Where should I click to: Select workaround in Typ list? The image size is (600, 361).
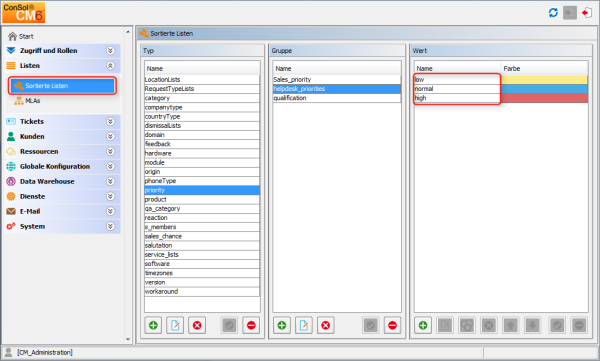pos(202,291)
